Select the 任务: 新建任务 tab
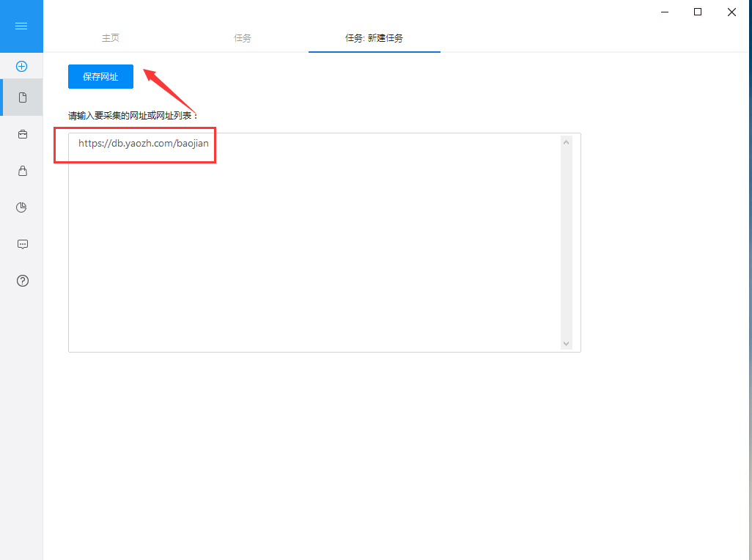The image size is (752, 560). click(x=374, y=38)
